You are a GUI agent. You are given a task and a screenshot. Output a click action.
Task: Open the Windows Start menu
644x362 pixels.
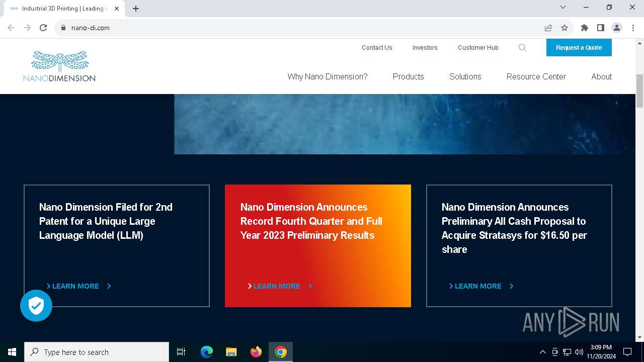(x=12, y=352)
